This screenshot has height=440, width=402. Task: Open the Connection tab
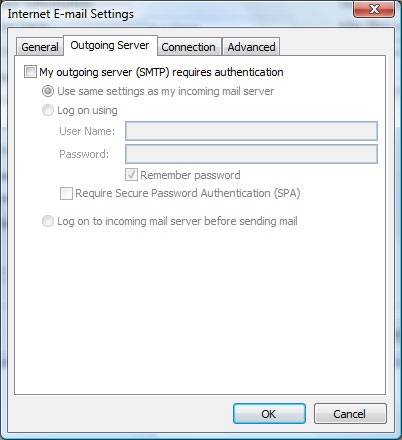188,47
